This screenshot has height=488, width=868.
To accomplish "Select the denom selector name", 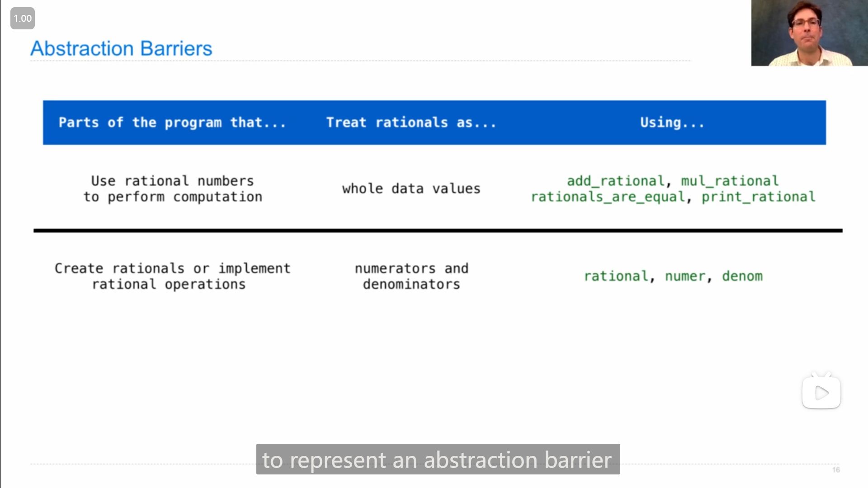I will pyautogui.click(x=742, y=276).
